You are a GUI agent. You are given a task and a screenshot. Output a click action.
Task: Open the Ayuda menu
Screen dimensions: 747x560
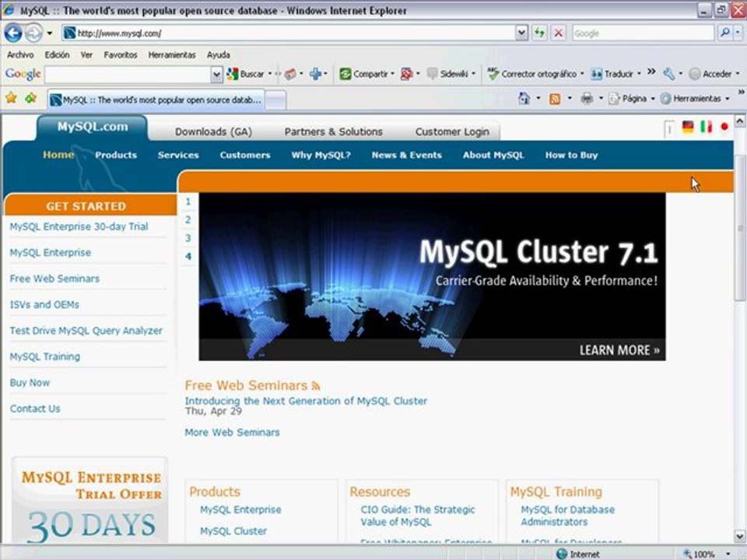218,54
